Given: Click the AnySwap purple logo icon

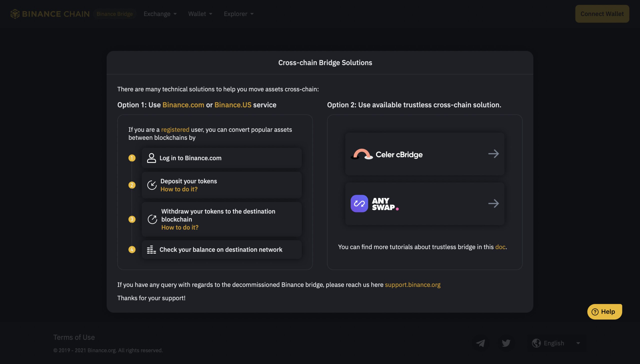Looking at the screenshot, I should [359, 203].
